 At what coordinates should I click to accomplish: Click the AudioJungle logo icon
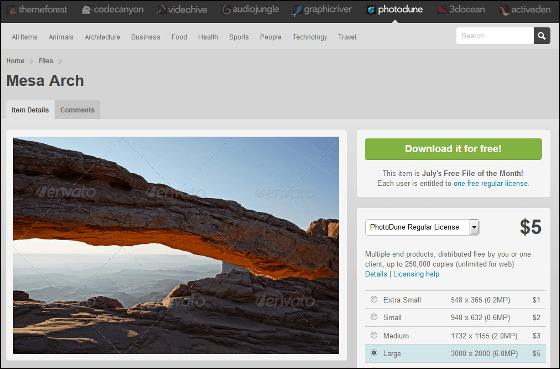point(226,10)
